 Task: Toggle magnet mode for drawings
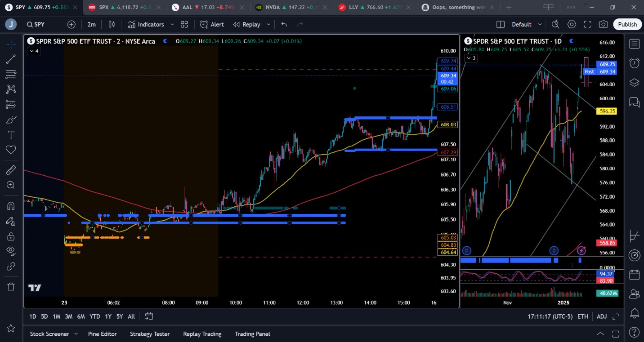[11, 205]
